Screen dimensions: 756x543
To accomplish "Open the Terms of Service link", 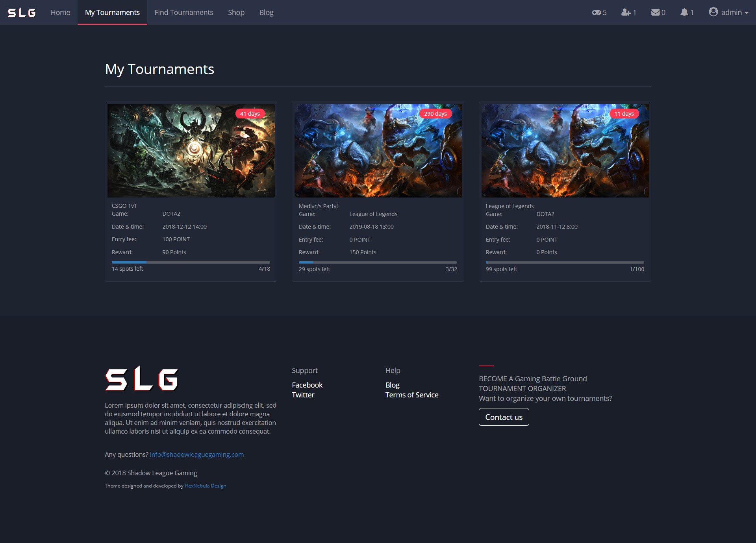I will coord(411,395).
